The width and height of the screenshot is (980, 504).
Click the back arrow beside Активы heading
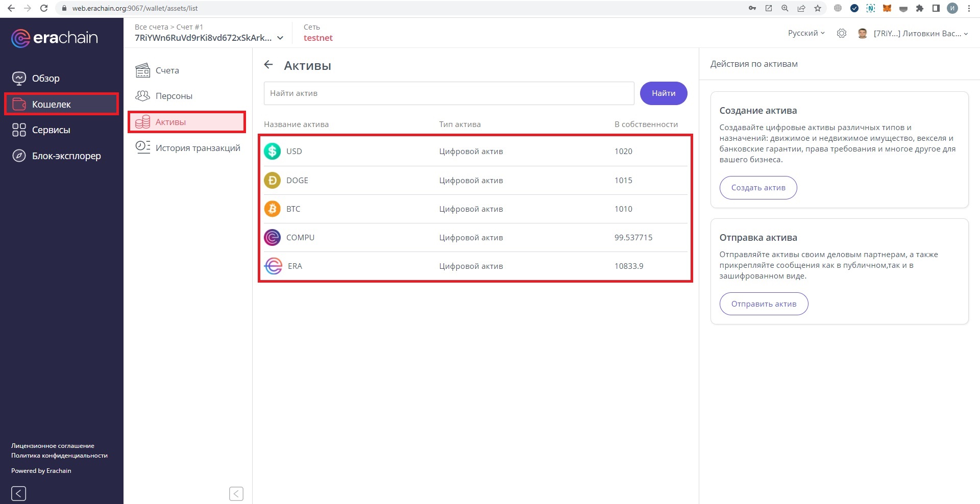point(268,65)
